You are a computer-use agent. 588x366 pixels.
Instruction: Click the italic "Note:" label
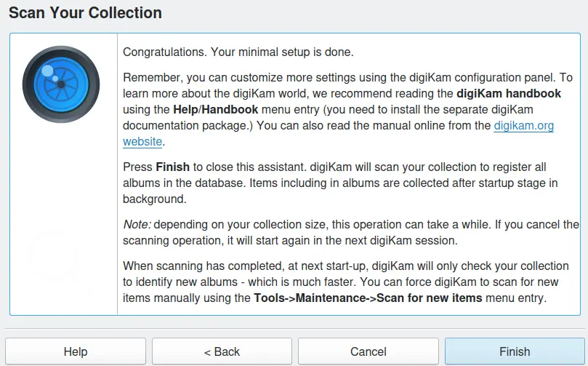pos(137,224)
